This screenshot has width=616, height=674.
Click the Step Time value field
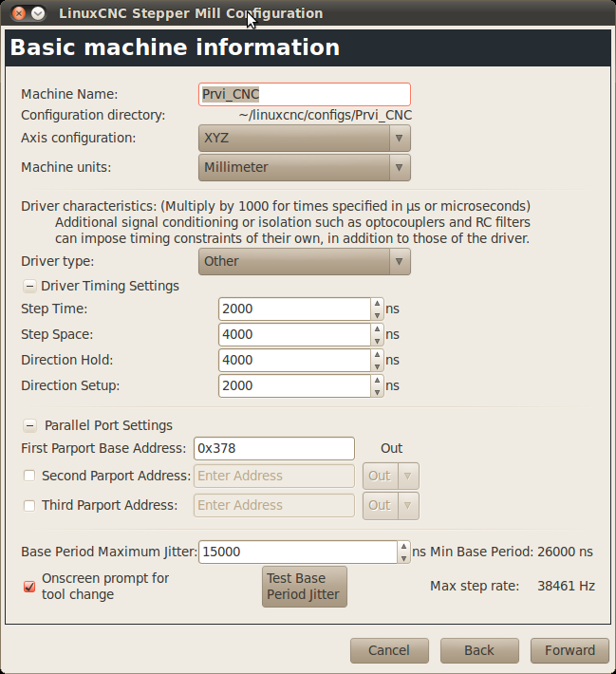tap(294, 309)
